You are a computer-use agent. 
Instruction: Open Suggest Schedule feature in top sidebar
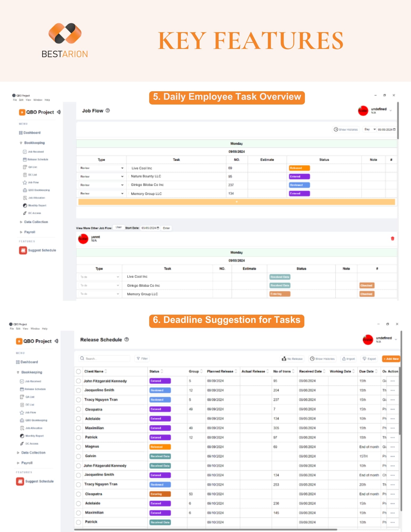pyautogui.click(x=38, y=250)
